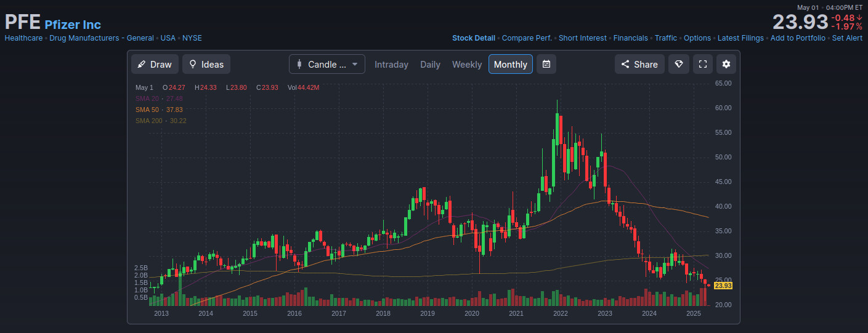The image size is (868, 333).
Task: Click the 40.00 price axis label
Action: pyautogui.click(x=723, y=206)
